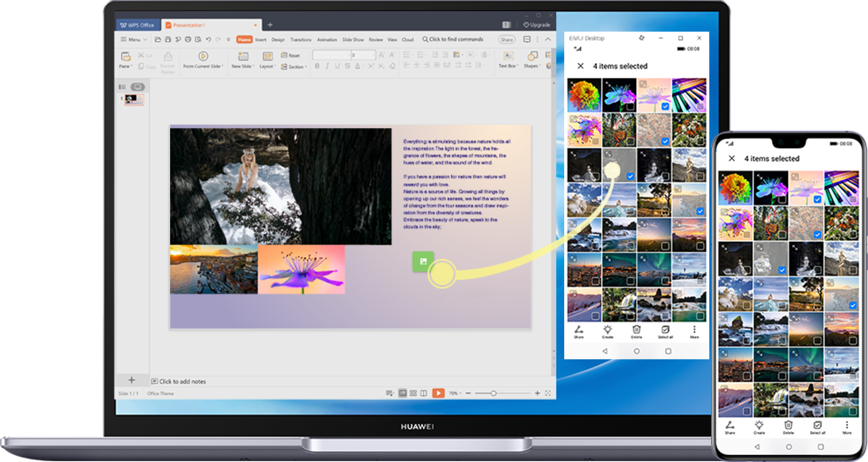This screenshot has width=868, height=462.
Task: Apply bold formatting in ribbon
Action: [317, 66]
